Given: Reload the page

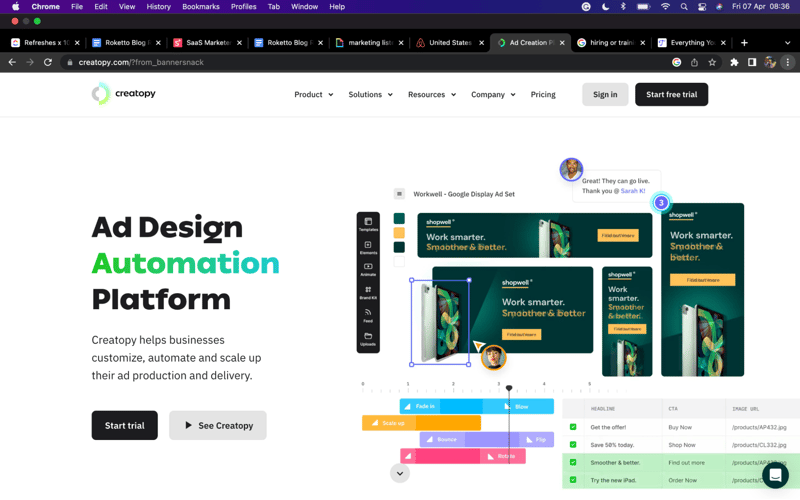Looking at the screenshot, I should tap(47, 62).
